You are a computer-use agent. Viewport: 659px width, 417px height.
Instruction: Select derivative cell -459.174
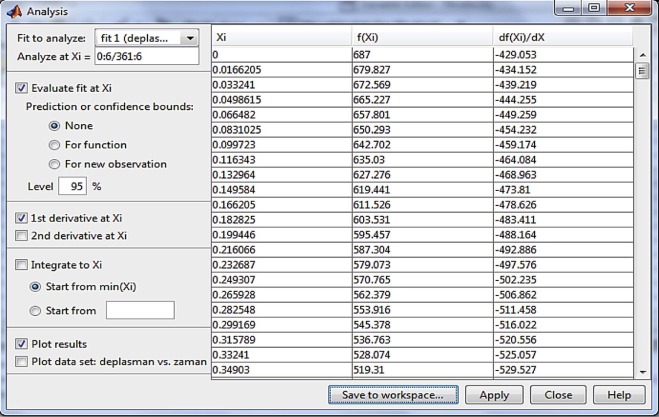[x=563, y=145]
